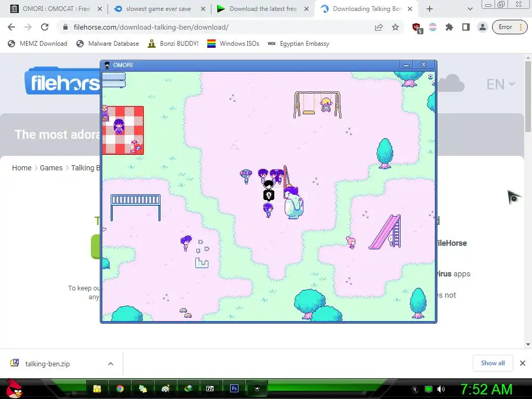Switch to the OMORI : OMOCAT tab
532x399 pixels.
tap(56, 9)
